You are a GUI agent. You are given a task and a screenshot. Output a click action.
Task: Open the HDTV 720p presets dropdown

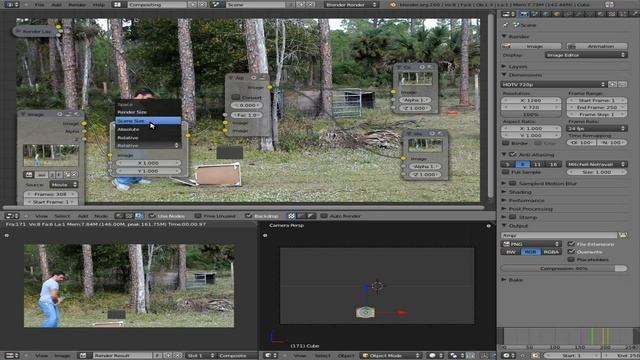coord(554,84)
